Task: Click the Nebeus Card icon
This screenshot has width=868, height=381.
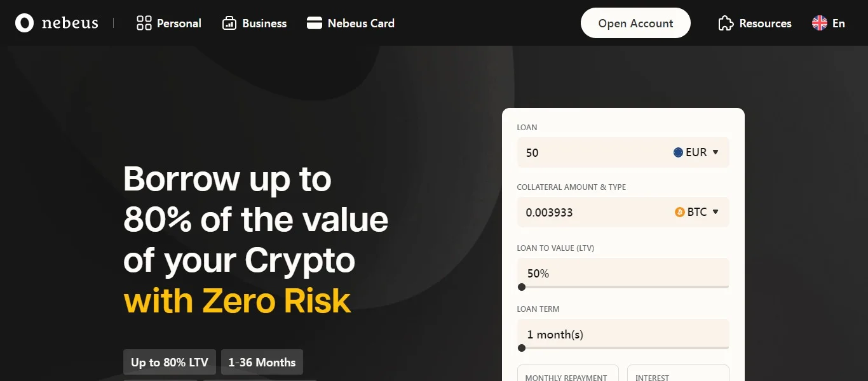Action: (315, 23)
